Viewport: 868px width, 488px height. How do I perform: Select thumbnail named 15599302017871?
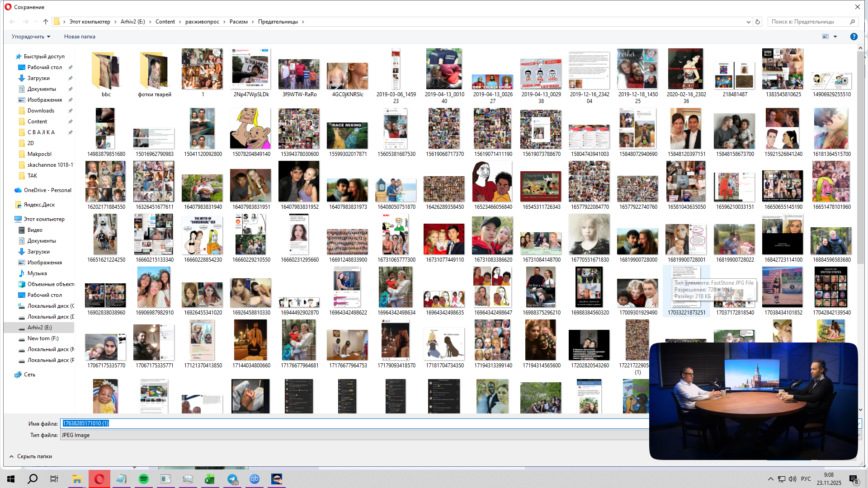click(347, 136)
